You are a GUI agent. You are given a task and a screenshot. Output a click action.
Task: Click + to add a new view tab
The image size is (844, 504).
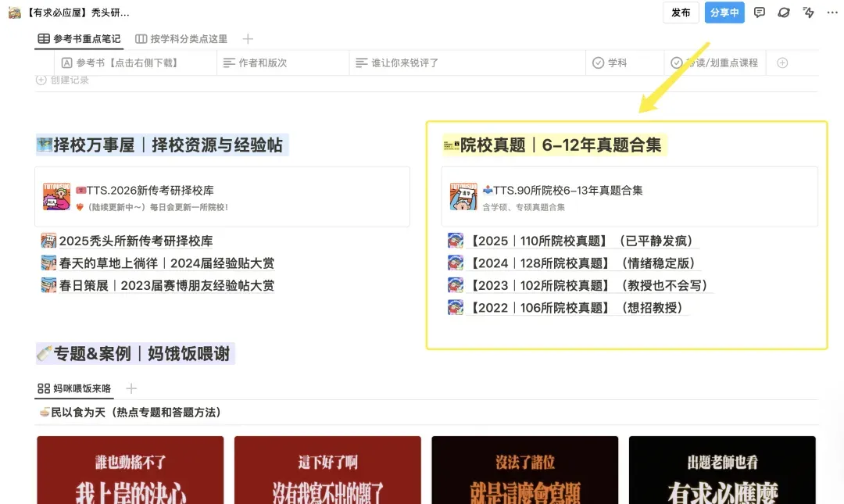tap(247, 38)
